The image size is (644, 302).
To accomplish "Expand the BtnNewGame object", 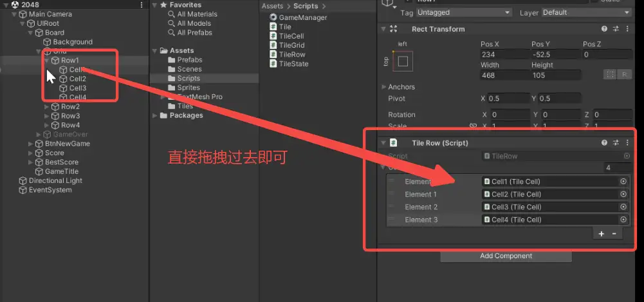I will click(x=30, y=144).
